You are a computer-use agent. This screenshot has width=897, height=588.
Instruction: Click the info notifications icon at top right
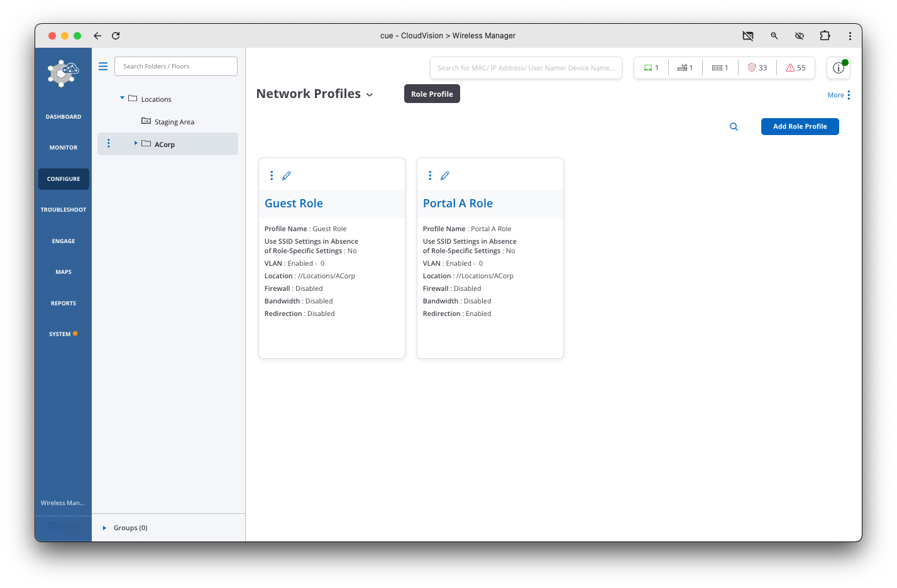tap(838, 68)
